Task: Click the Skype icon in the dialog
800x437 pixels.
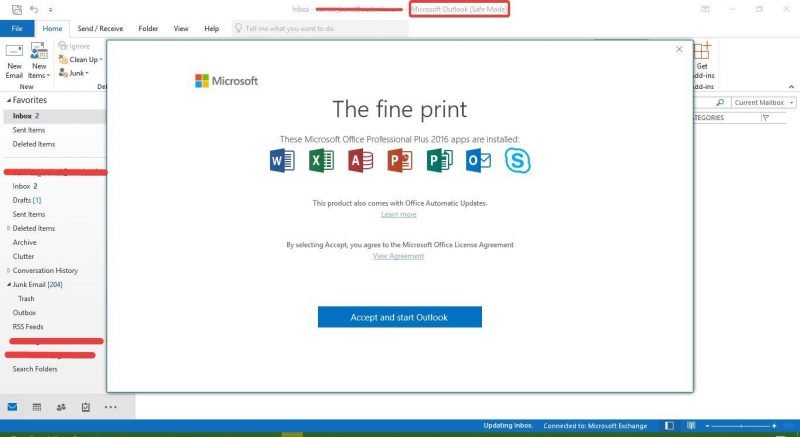Action: (x=517, y=161)
